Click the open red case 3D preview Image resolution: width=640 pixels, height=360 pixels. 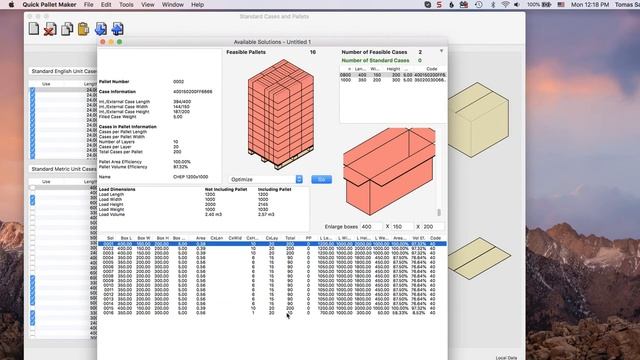tap(389, 171)
